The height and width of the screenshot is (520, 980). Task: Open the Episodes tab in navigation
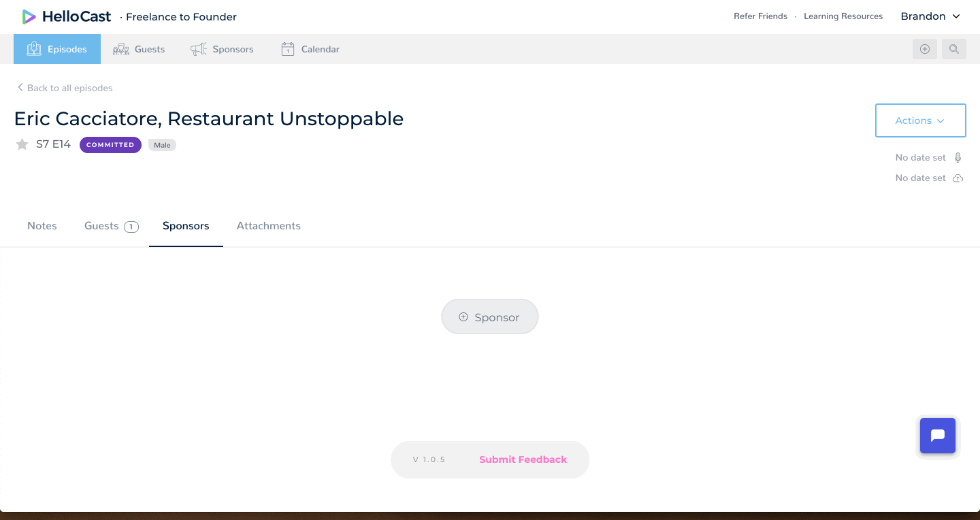pos(57,49)
